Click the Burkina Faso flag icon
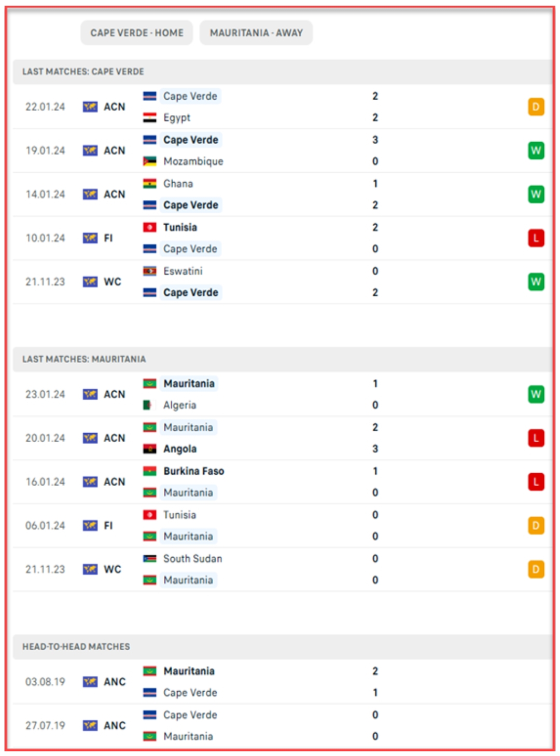Viewport: 560px width, 756px height. pos(150,471)
